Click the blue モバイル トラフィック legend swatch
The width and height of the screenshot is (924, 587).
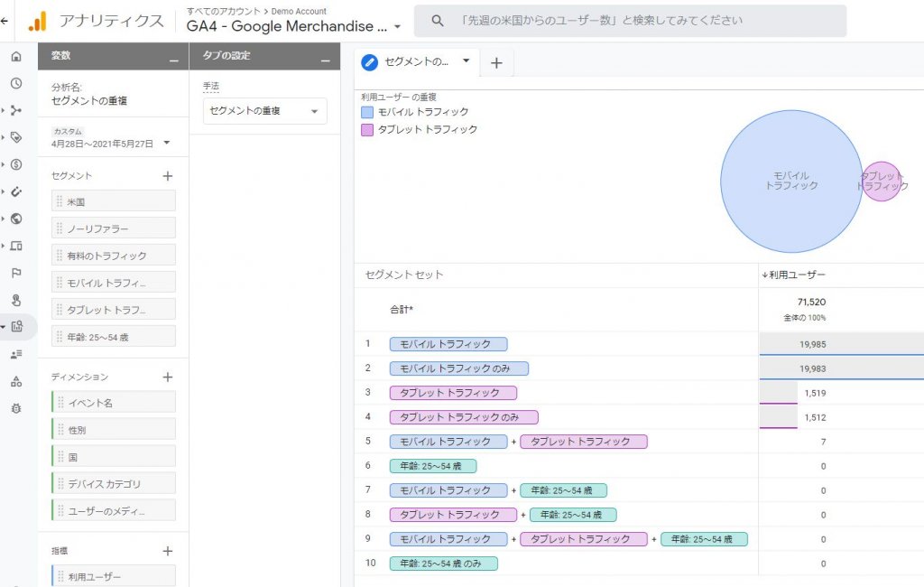tap(367, 112)
